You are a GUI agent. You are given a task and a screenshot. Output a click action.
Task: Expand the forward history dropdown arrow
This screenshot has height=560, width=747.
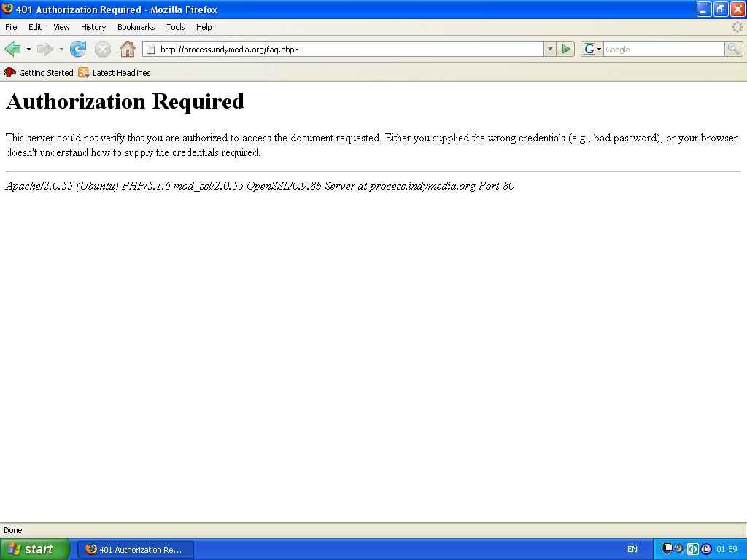click(x=61, y=49)
